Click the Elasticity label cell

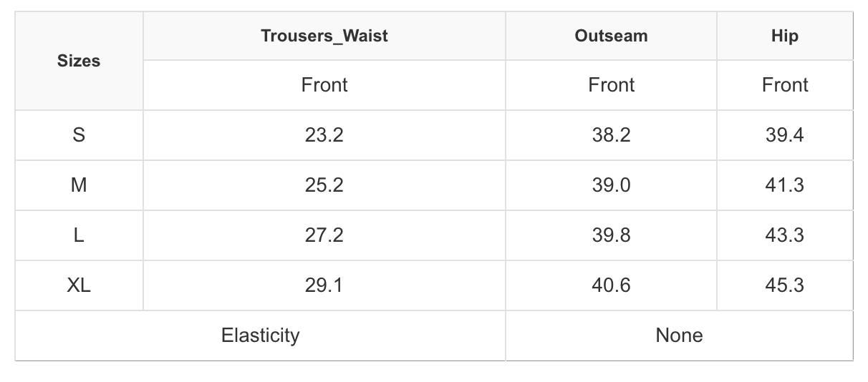coord(260,336)
